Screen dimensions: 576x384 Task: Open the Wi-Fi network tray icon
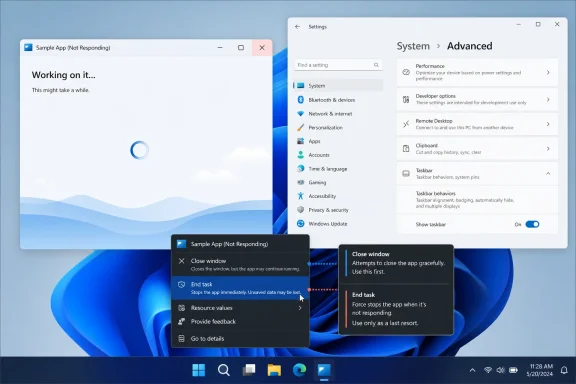tap(488, 370)
